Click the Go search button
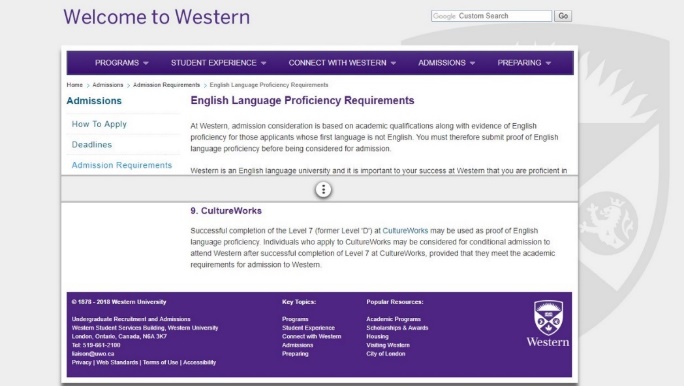 [563, 16]
